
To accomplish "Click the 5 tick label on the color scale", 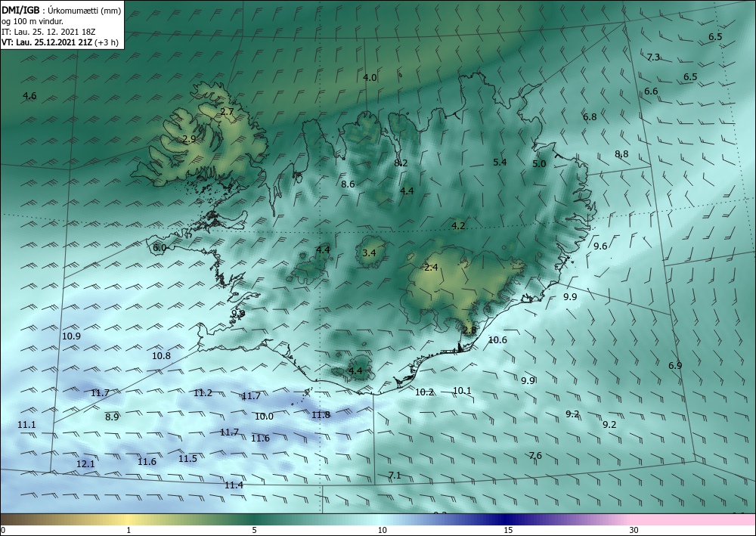I will click(254, 530).
